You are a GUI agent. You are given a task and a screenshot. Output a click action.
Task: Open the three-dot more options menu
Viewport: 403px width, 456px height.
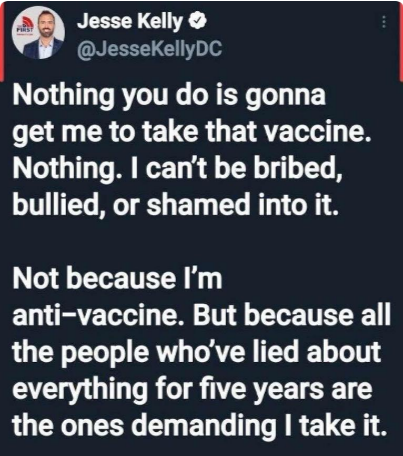384,22
